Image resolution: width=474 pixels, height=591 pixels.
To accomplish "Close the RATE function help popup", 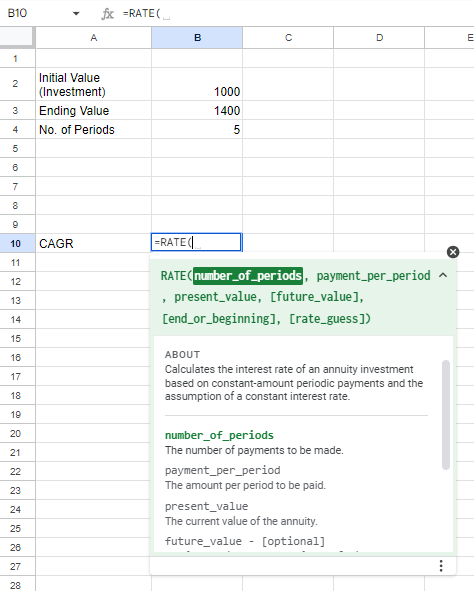I will 453,252.
